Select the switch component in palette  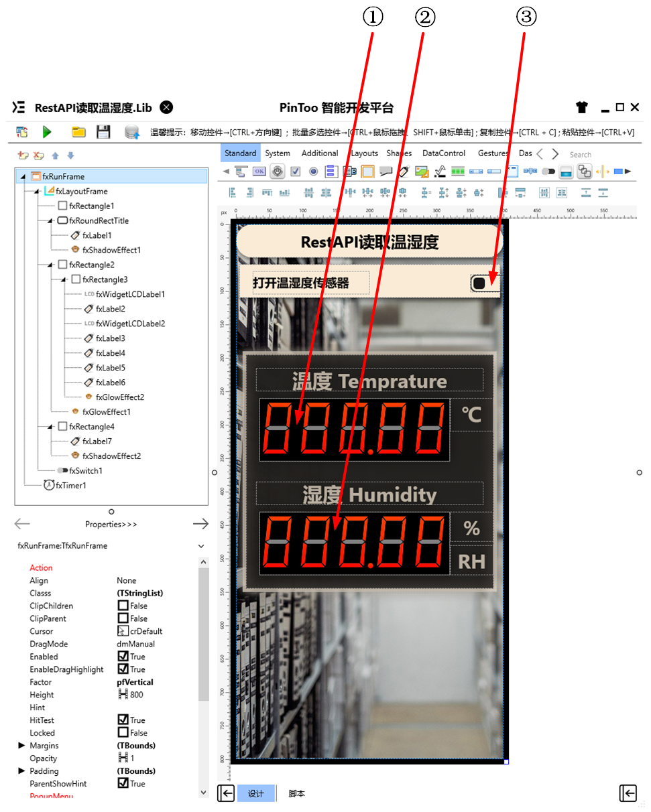tap(548, 172)
